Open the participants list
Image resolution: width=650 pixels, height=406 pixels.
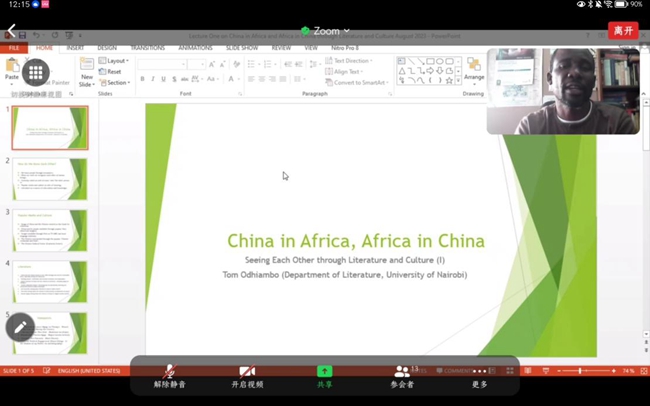[402, 374]
